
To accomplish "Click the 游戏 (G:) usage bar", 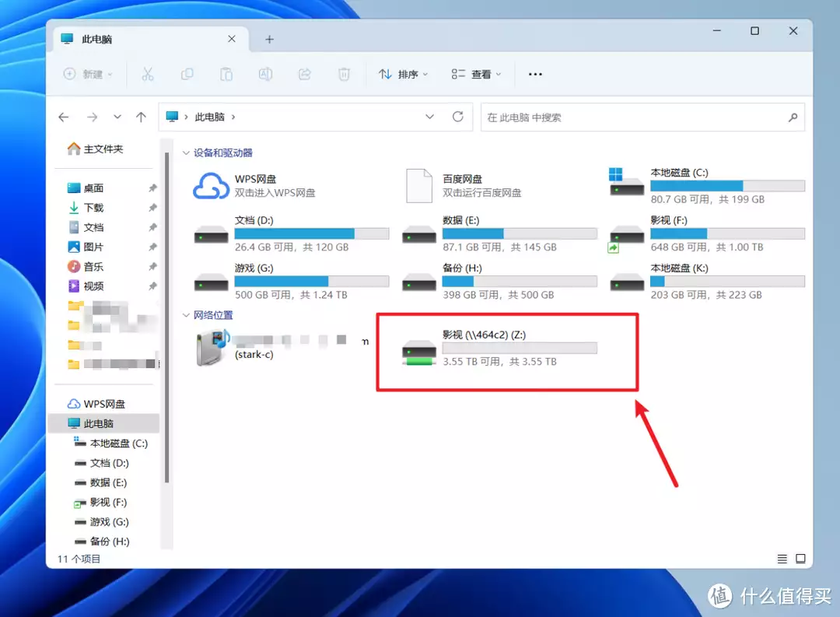I will 312,282.
